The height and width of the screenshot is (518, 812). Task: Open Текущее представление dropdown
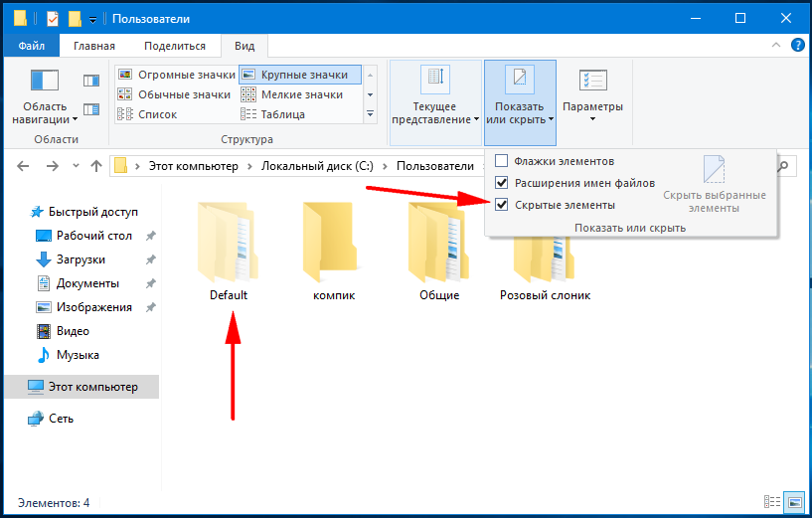coord(435,102)
